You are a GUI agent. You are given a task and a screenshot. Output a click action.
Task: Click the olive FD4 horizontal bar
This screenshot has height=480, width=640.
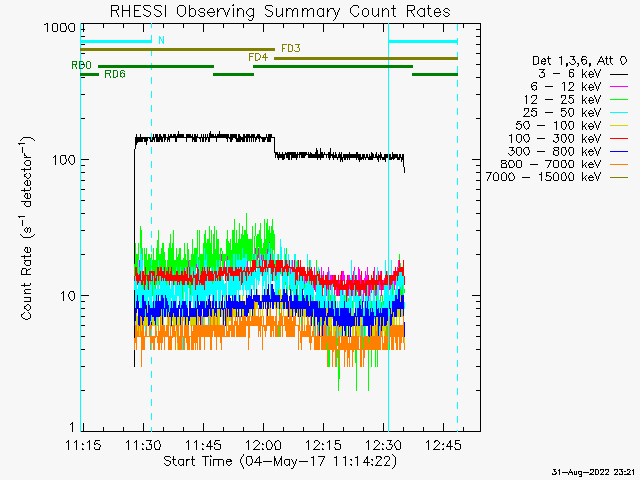point(366,58)
